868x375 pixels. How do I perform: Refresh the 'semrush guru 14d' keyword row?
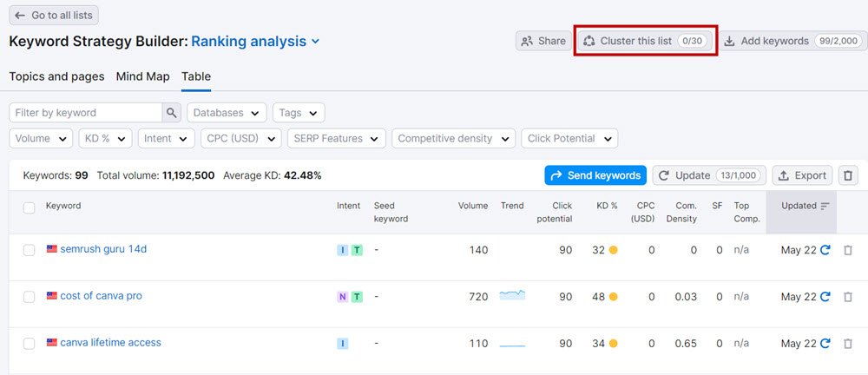pos(825,250)
